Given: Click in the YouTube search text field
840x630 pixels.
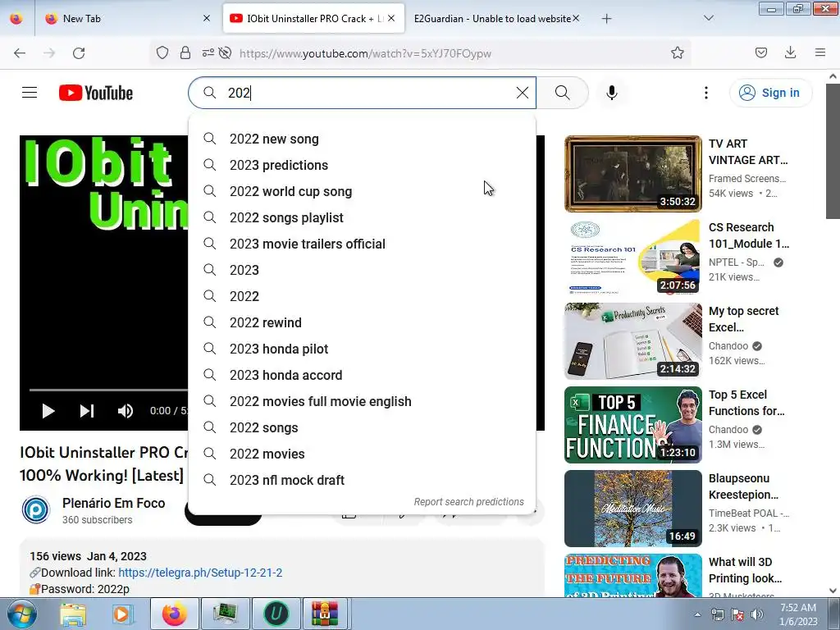Looking at the screenshot, I should pyautogui.click(x=370, y=93).
